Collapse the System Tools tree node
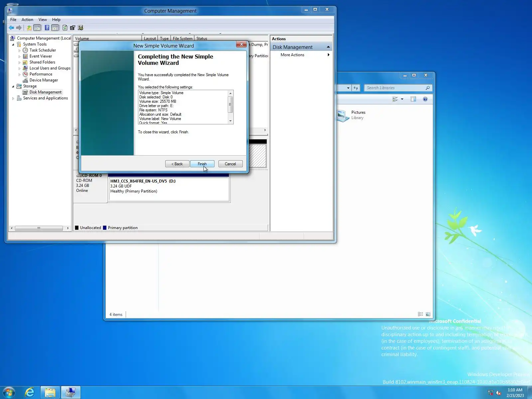 (x=13, y=45)
